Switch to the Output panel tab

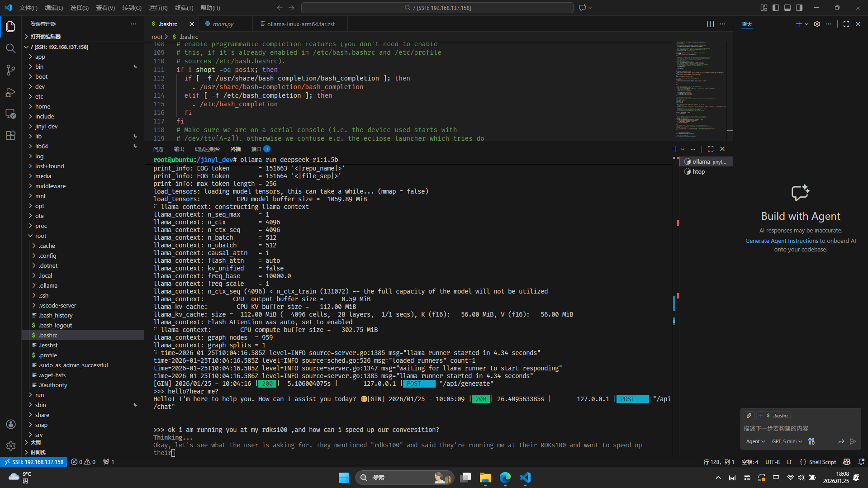[x=179, y=149]
